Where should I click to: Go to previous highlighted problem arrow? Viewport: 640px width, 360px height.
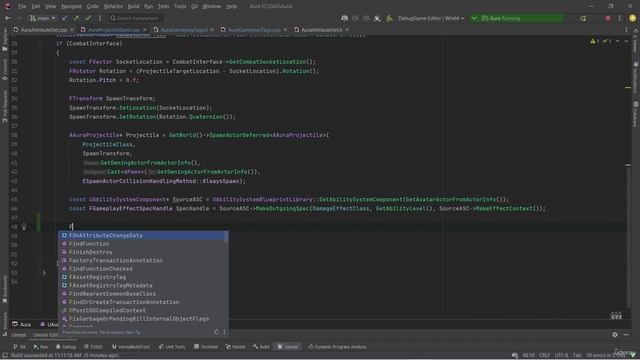point(618,41)
